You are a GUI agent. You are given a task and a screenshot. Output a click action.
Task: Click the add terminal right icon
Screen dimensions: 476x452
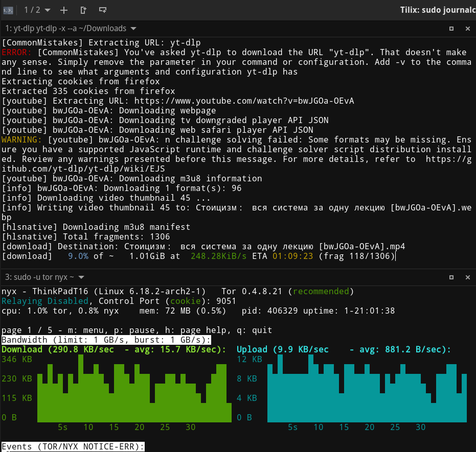(83, 10)
